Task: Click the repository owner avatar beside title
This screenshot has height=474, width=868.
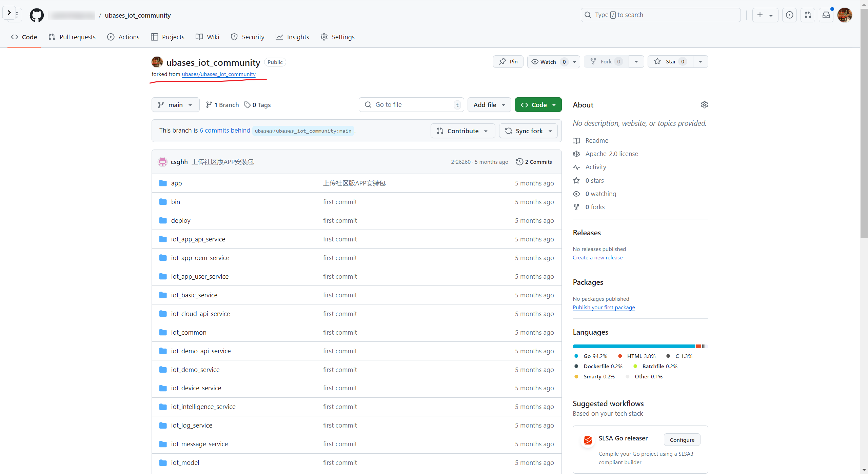Action: pos(157,62)
